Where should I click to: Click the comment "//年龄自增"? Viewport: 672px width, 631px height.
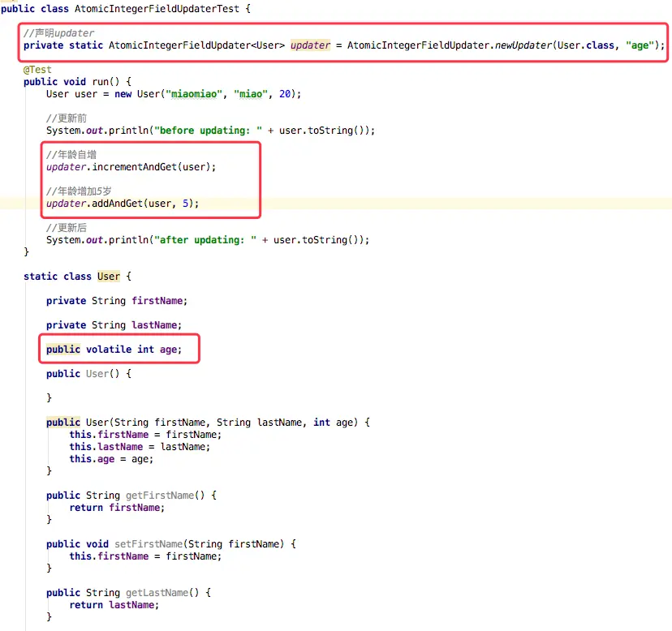pos(71,155)
